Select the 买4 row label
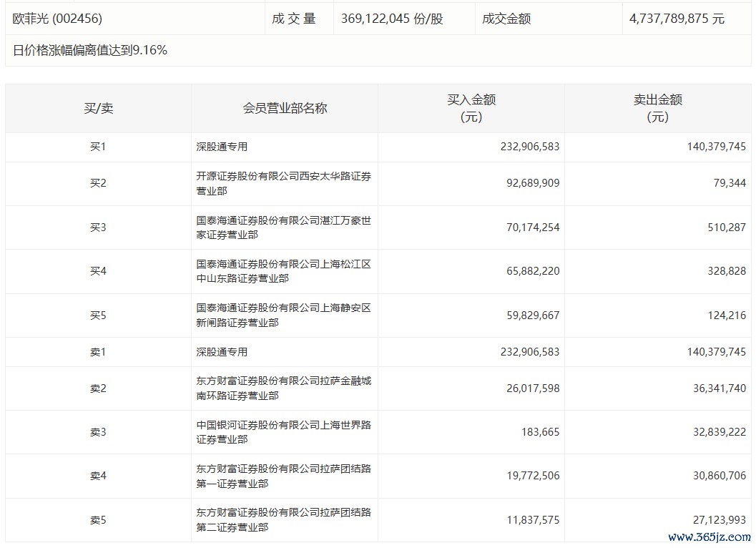The height and width of the screenshot is (548, 756). tap(98, 271)
